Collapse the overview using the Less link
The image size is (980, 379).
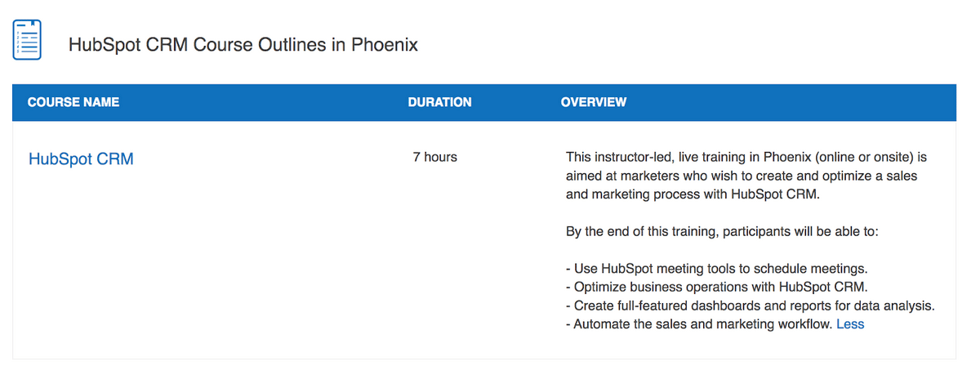[850, 324]
